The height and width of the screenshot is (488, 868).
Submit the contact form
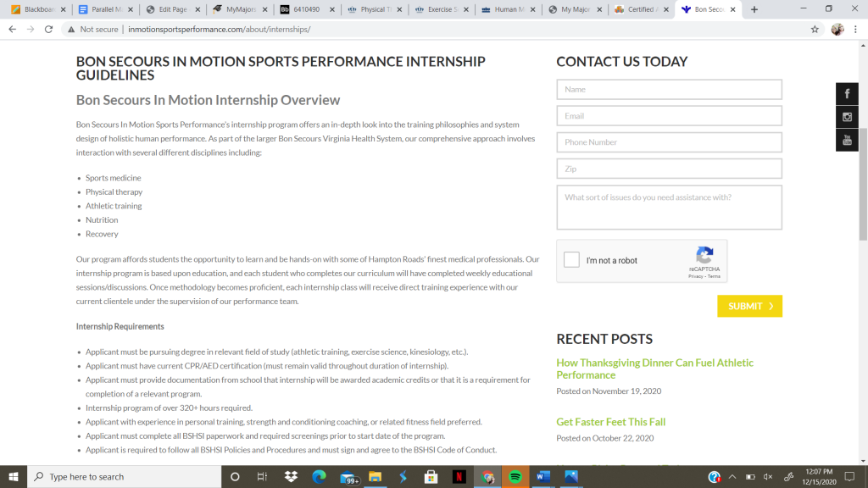[x=749, y=306]
